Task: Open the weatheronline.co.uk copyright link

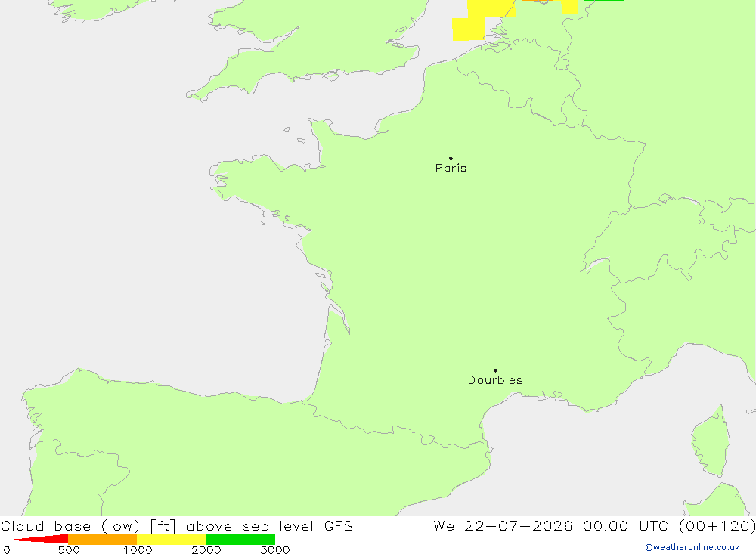Action: pos(692,547)
